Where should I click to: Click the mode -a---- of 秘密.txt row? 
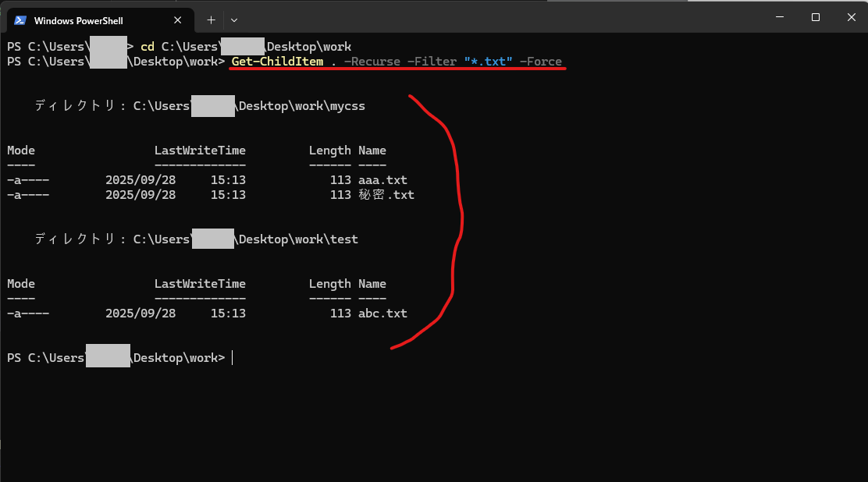(28, 195)
